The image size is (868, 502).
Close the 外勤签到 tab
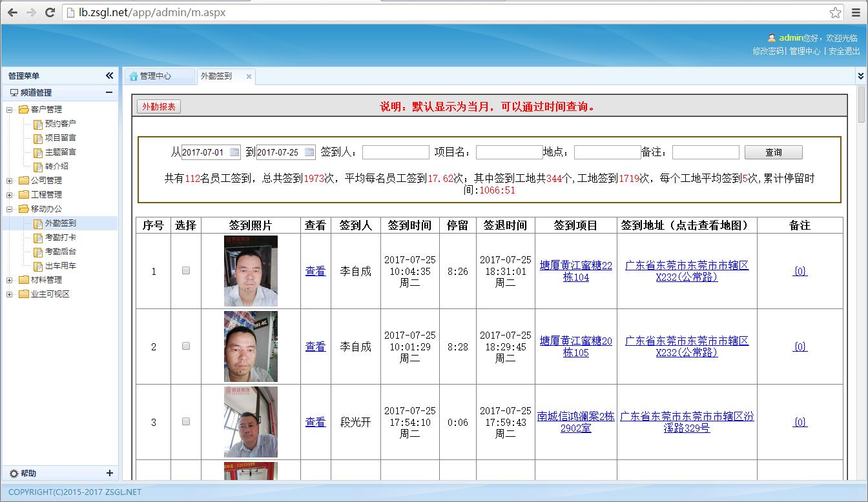point(249,76)
